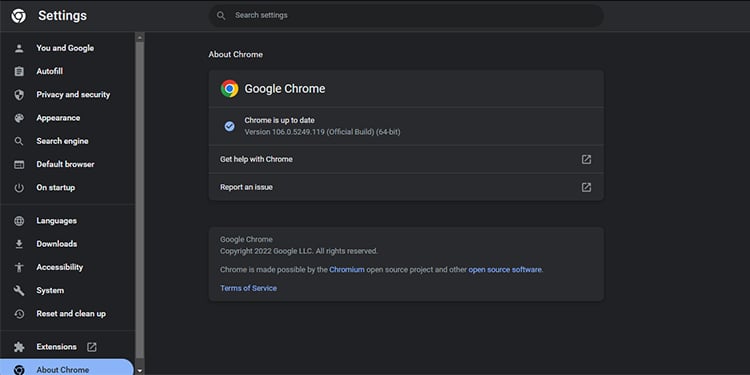Select the Privacy and security shield icon

coord(19,95)
